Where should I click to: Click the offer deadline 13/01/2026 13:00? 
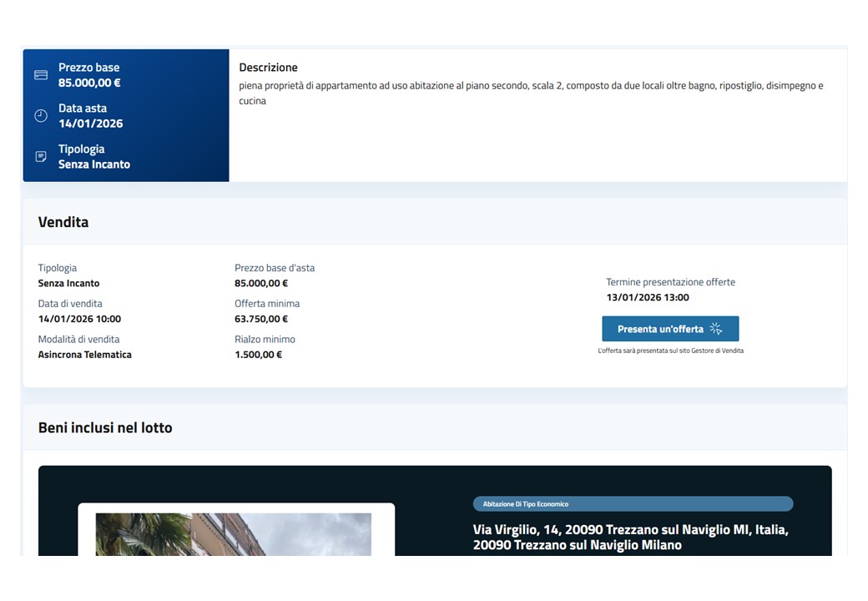click(x=648, y=297)
